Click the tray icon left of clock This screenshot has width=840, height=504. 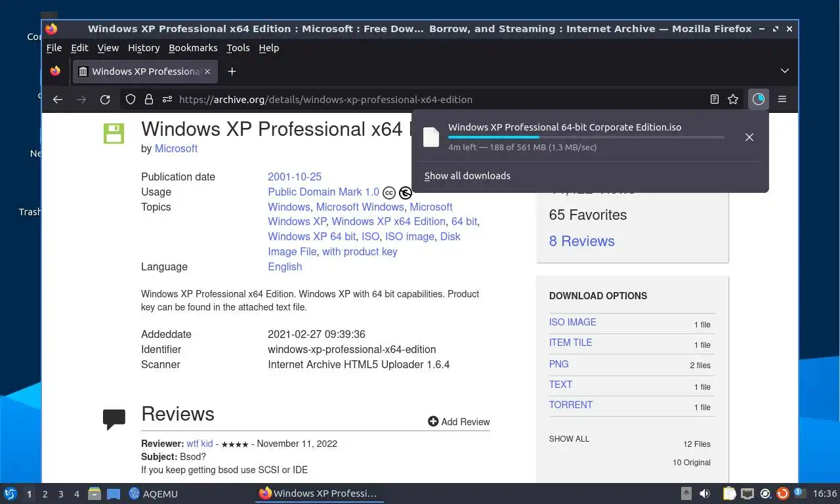click(x=799, y=492)
